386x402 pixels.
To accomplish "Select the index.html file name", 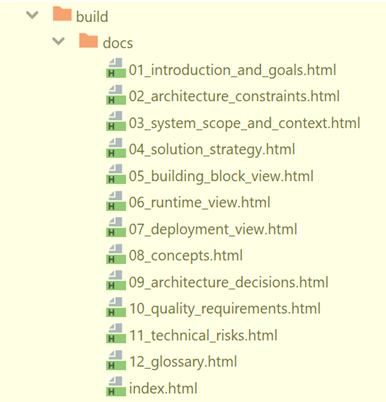I will coord(163,389).
